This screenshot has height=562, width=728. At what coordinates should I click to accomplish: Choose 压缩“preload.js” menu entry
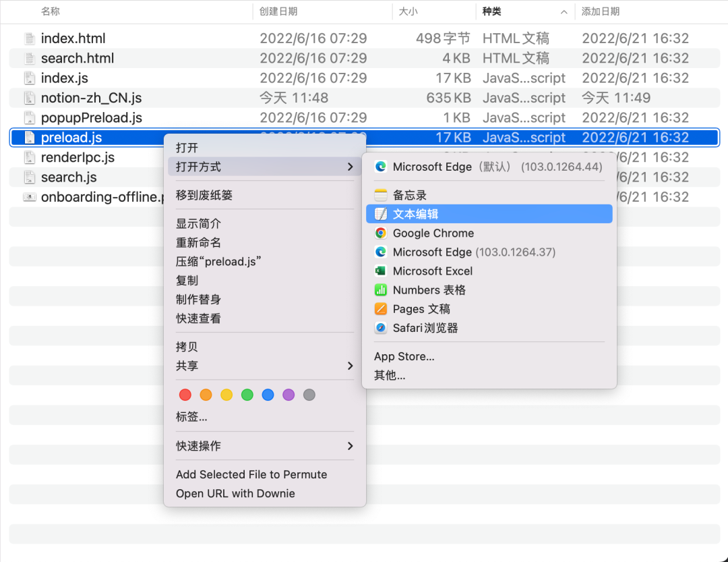pyautogui.click(x=218, y=262)
